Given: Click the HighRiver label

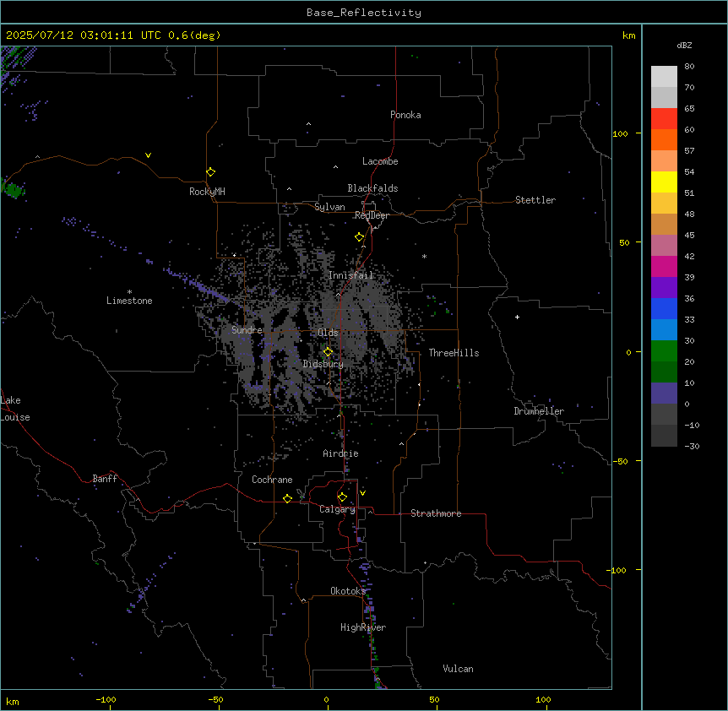Looking at the screenshot, I should (363, 627).
